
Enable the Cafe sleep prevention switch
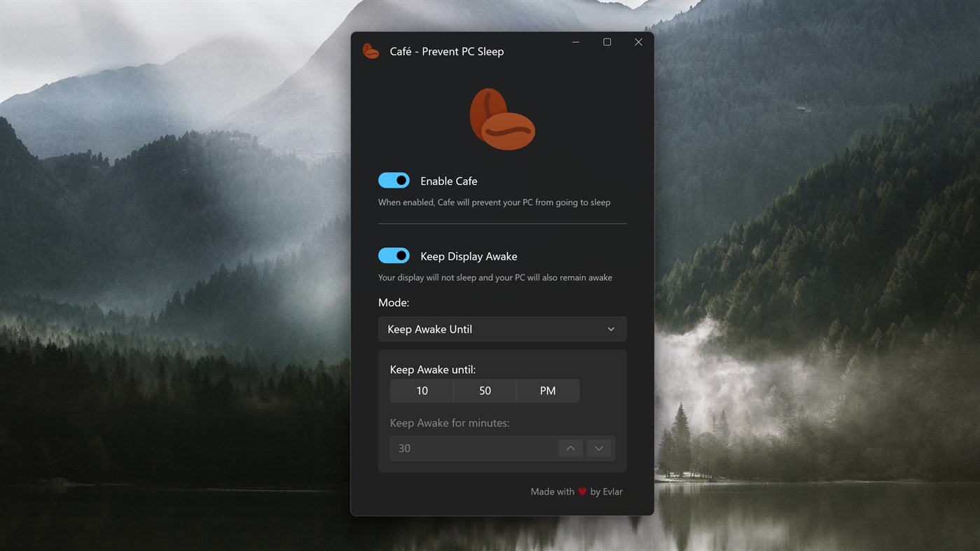(394, 180)
